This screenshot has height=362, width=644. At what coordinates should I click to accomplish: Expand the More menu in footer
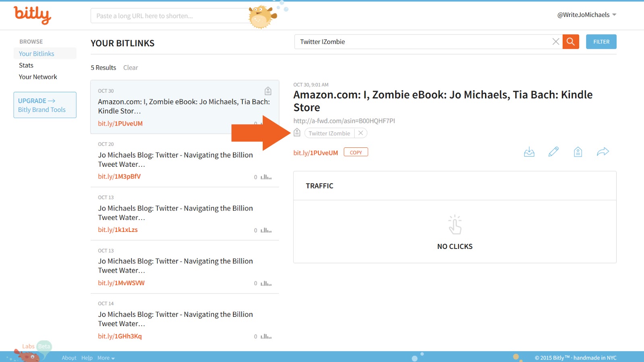pos(106,358)
